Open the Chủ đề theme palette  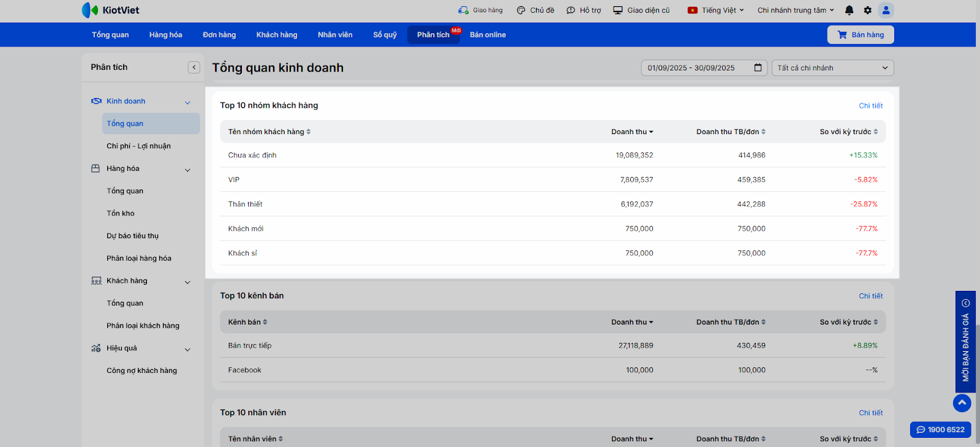click(521, 10)
